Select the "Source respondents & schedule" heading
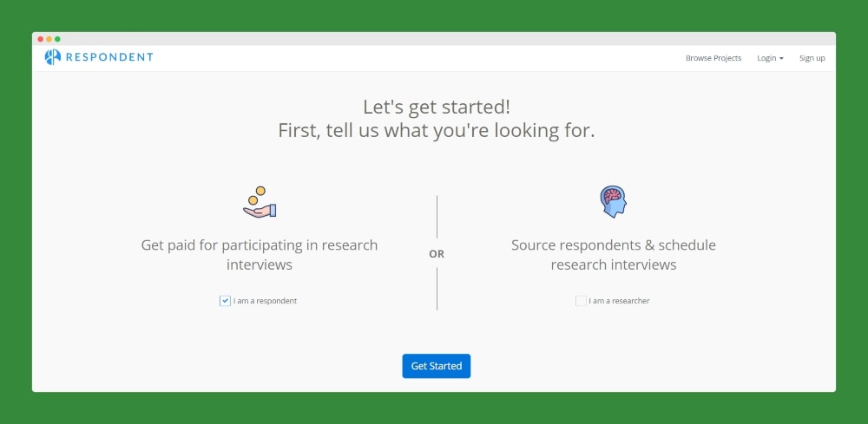 [614, 254]
